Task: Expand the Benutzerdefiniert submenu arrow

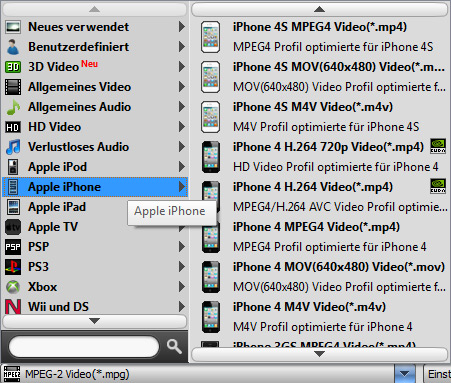Action: (182, 47)
